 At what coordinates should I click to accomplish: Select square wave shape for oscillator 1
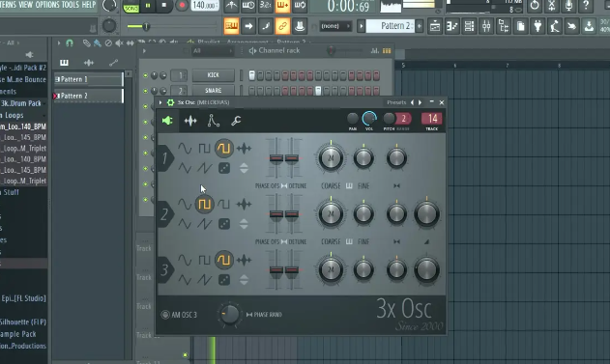tap(204, 148)
